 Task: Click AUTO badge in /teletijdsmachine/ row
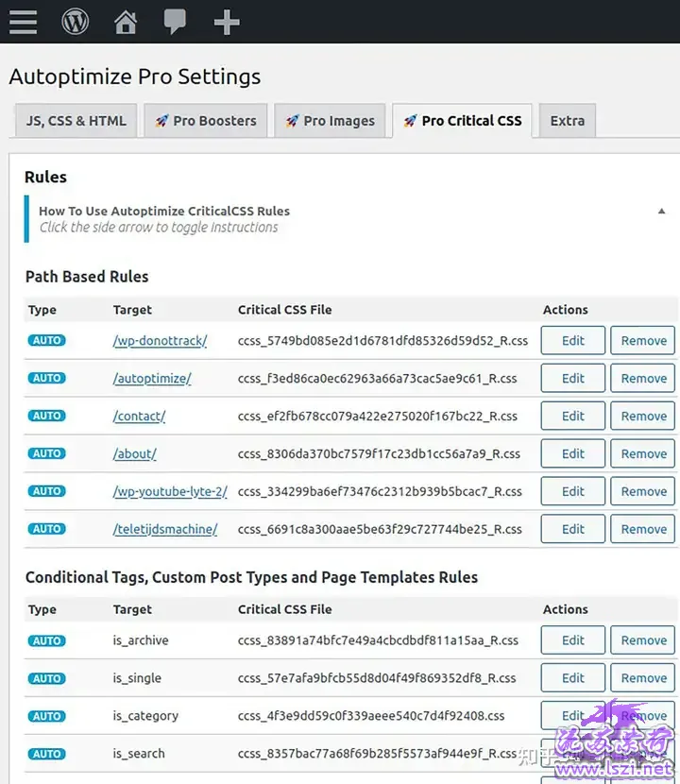point(46,529)
